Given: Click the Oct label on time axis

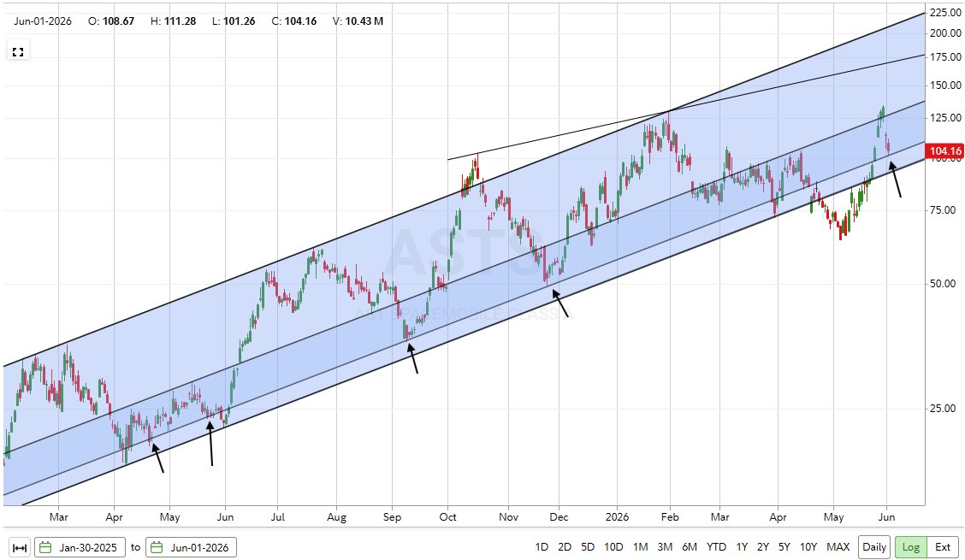Looking at the screenshot, I should click(448, 517).
